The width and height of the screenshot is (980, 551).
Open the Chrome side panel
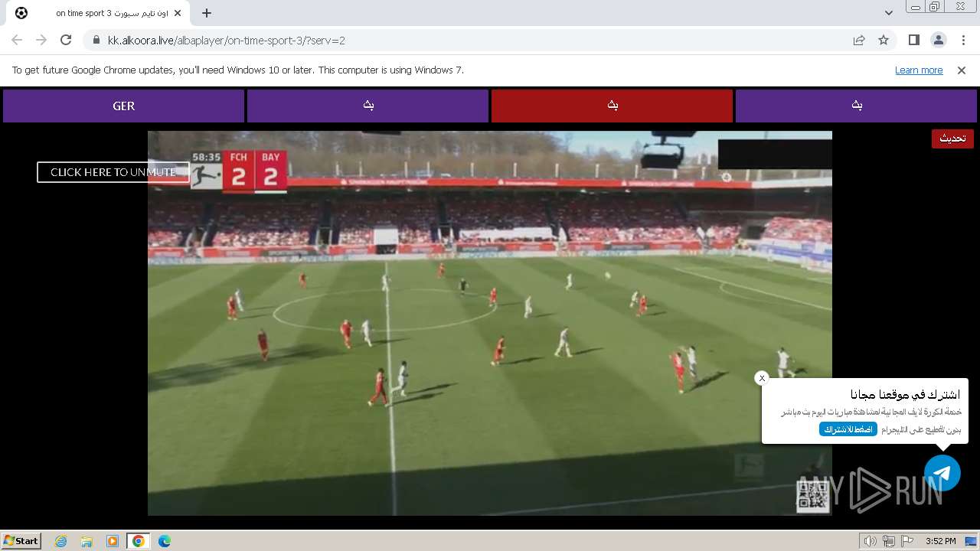[913, 40]
